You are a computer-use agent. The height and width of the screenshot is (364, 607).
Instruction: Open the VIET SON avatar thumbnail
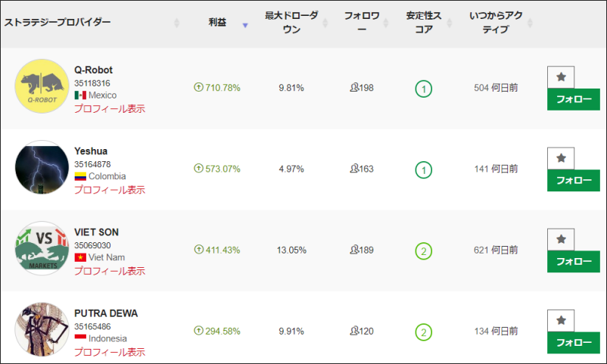tap(42, 248)
